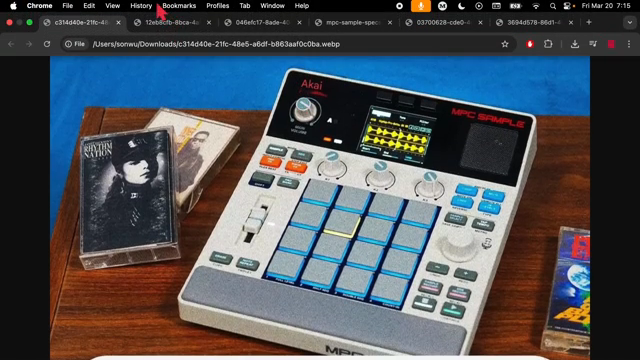Click the Akai MPC Sample photo
The width and height of the screenshot is (640, 360).
point(320,208)
